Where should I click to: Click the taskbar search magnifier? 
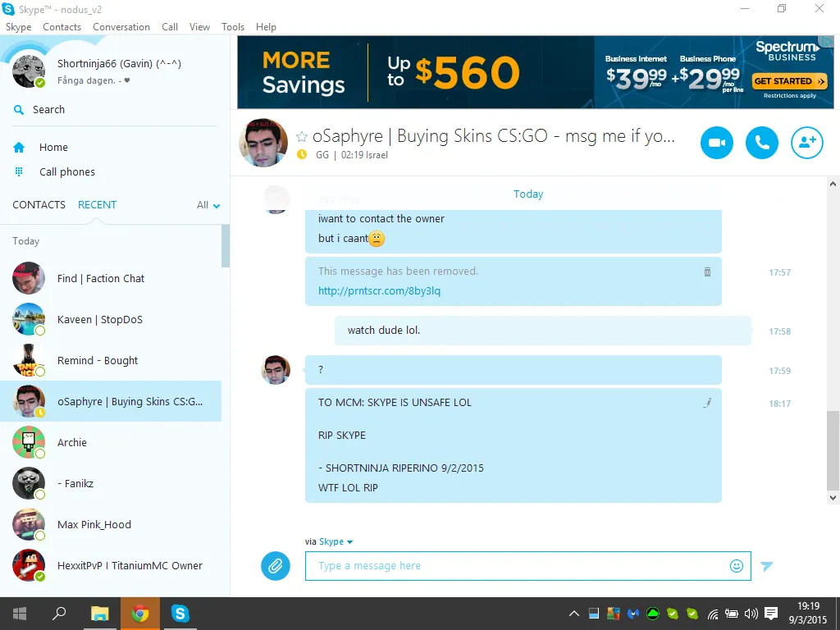pyautogui.click(x=59, y=614)
